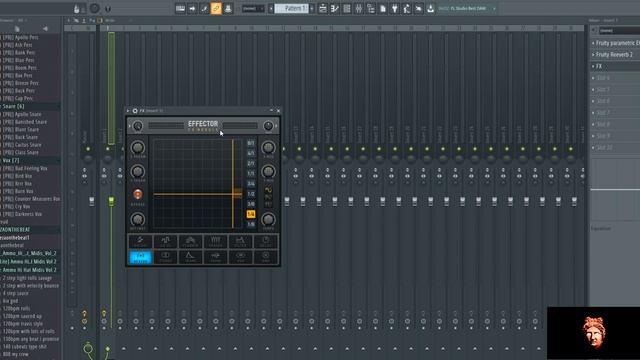Open Effector plugin window menu arrow

coord(128,111)
